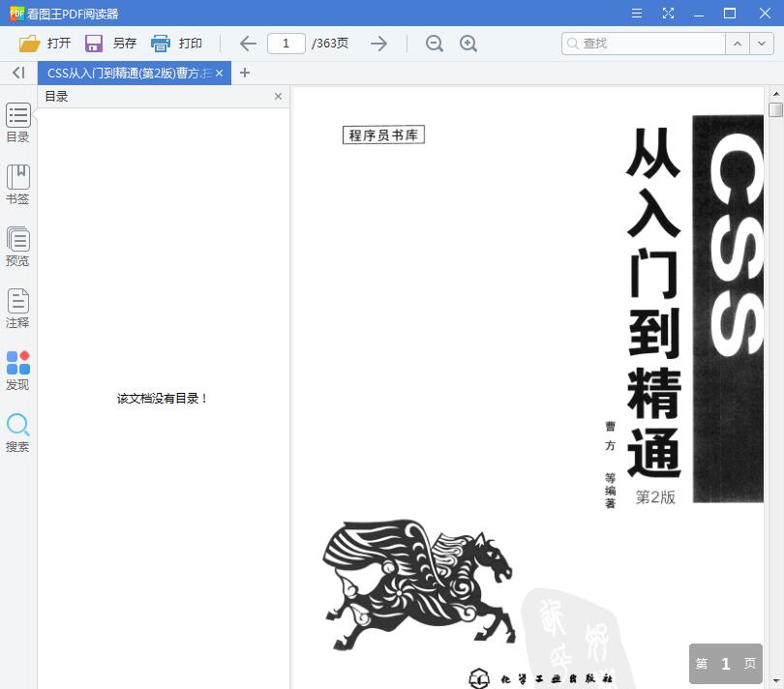Close the 目录 panel with its X

[278, 96]
